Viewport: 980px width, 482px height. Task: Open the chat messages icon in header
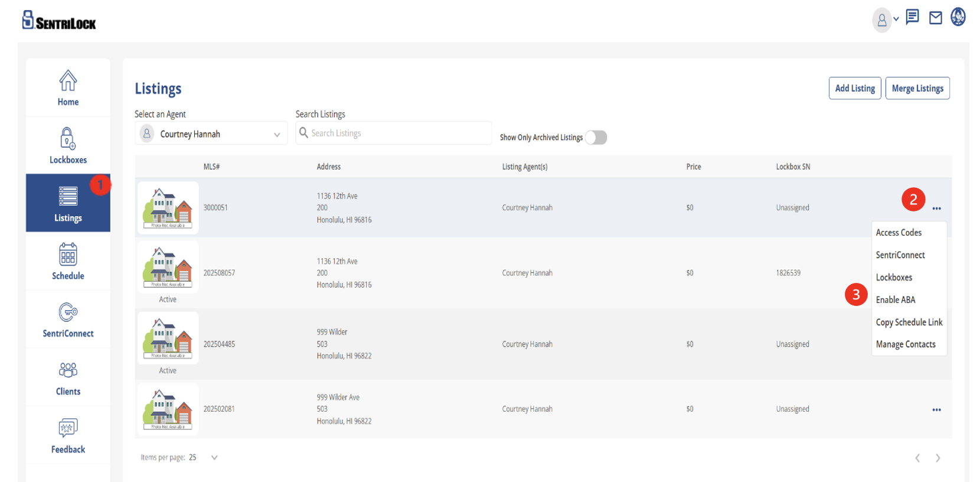coord(912,17)
